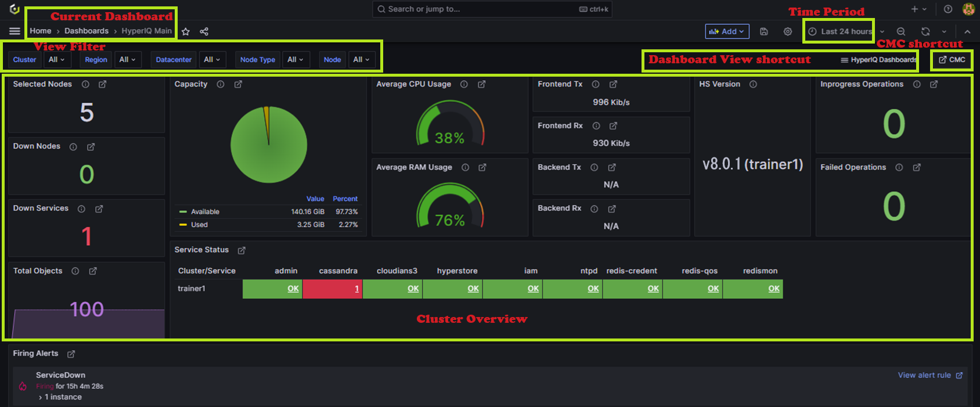Sort capacity legend by Value column
This screenshot has width=980, height=407.
(x=315, y=199)
